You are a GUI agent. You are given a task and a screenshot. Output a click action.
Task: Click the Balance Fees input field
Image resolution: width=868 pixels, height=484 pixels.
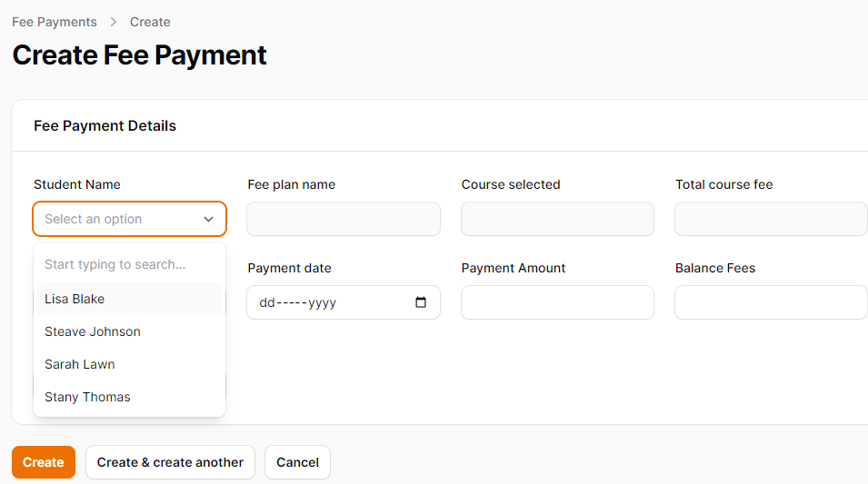pyautogui.click(x=771, y=302)
